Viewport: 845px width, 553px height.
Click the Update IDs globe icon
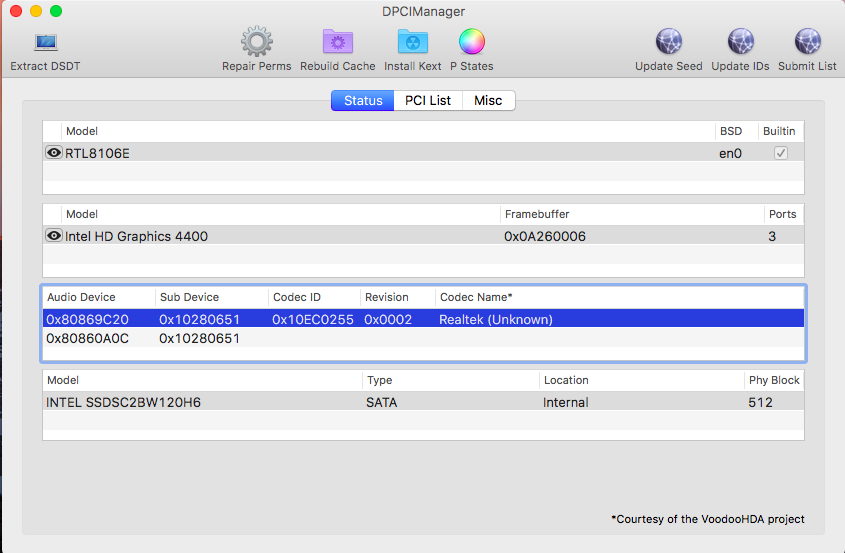click(740, 42)
